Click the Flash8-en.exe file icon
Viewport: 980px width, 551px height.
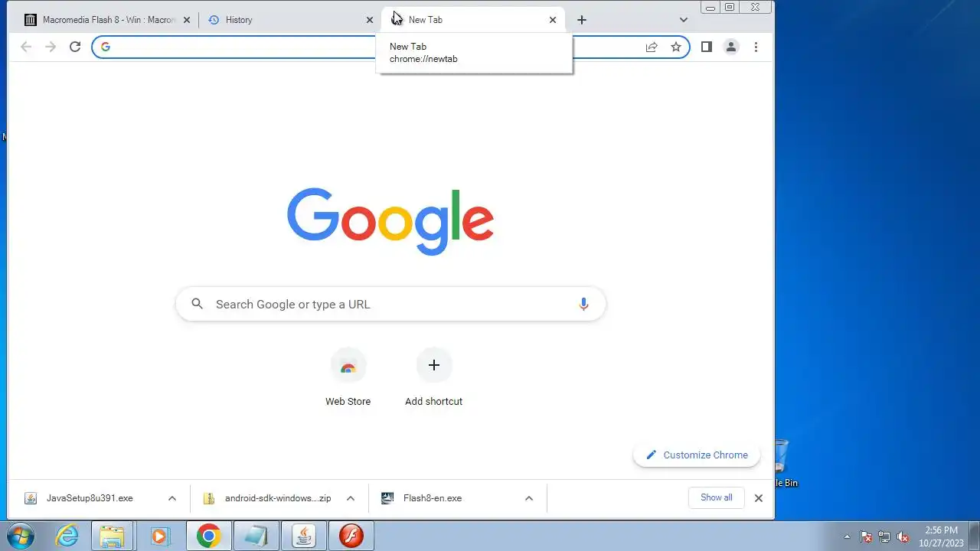(x=387, y=498)
